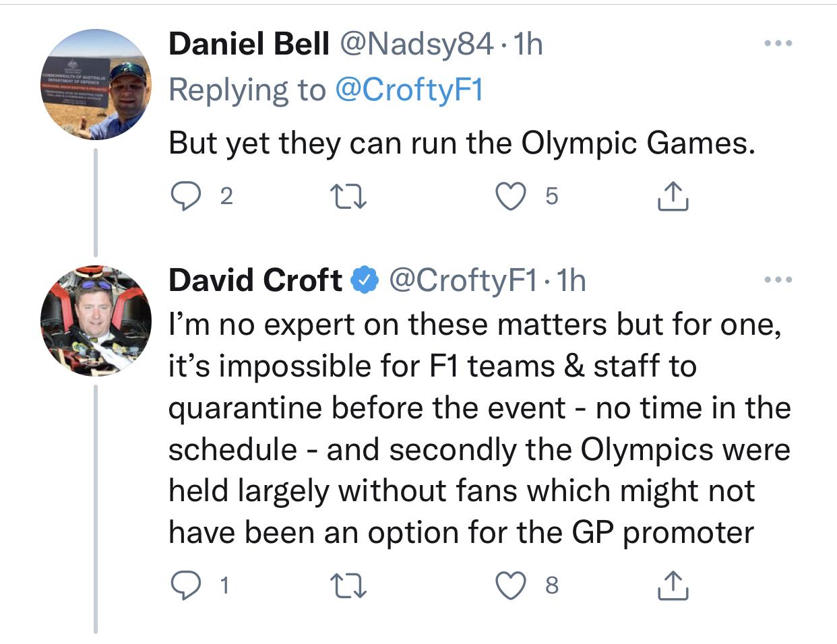Click David Croft's blue verified badge
Image resolution: width=837 pixels, height=644 pixels.
(365, 280)
